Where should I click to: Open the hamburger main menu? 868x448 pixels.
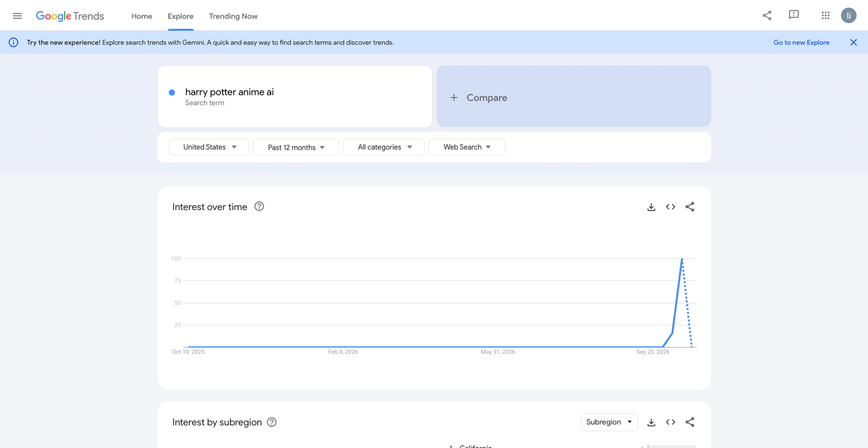point(17,16)
